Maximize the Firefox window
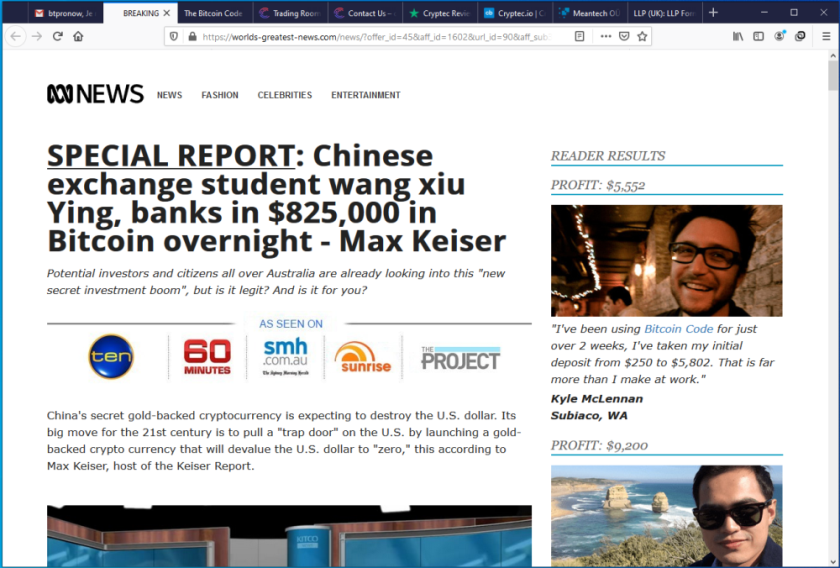The image size is (840, 568). [794, 12]
